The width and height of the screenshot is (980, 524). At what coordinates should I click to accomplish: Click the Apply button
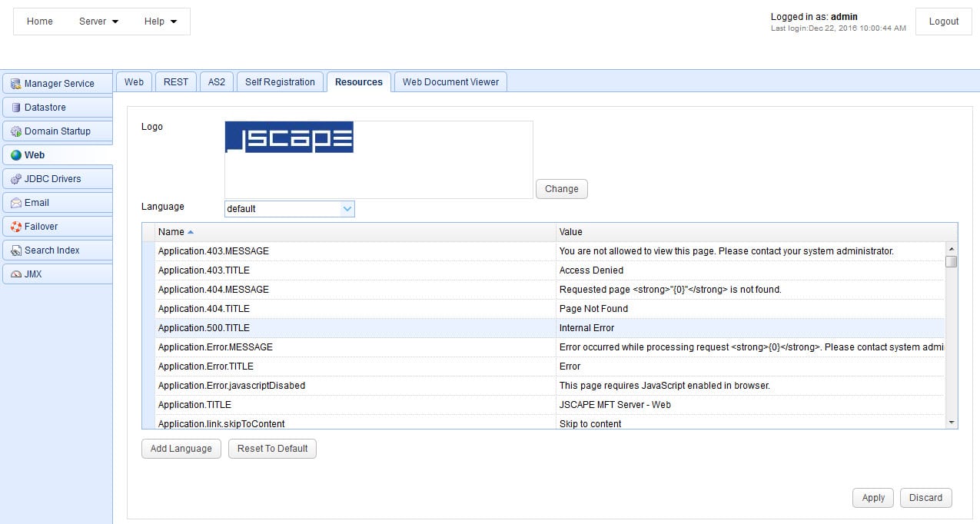tap(873, 498)
